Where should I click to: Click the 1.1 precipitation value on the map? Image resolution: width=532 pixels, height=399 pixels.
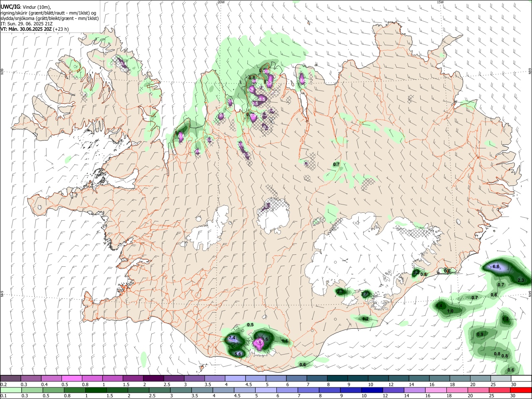click(285, 341)
